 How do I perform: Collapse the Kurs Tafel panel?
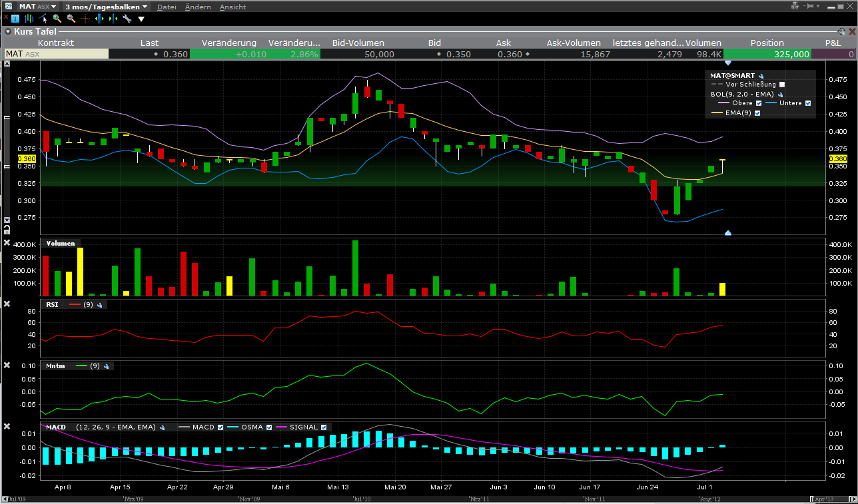click(x=8, y=31)
